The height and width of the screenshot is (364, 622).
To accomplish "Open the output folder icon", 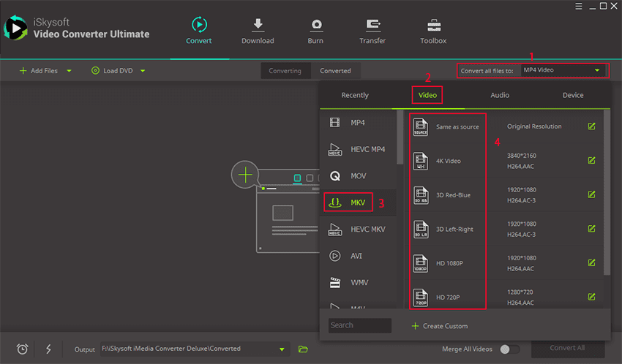I will (x=303, y=349).
